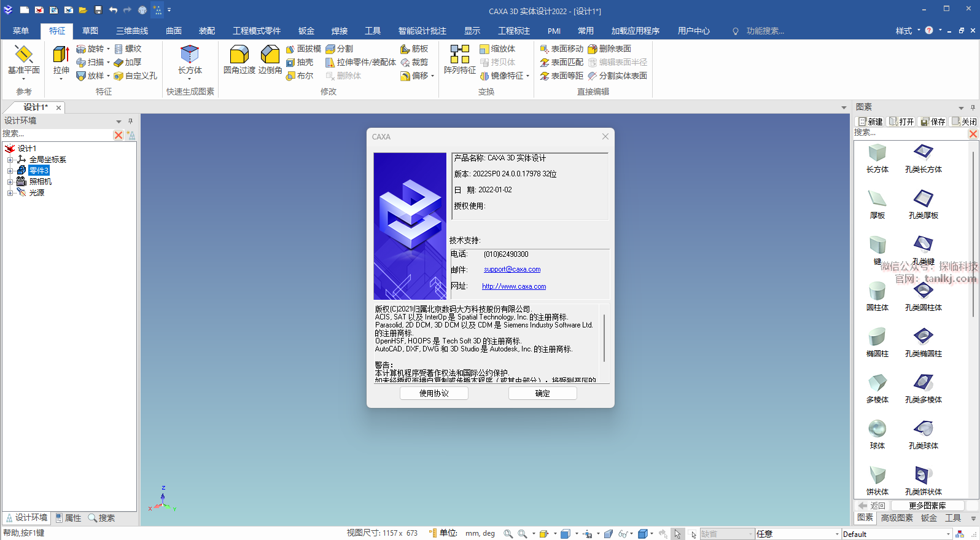Pick the 孔类圆柱体 hole cylinder element
The height and width of the screenshot is (540, 980).
click(923, 291)
